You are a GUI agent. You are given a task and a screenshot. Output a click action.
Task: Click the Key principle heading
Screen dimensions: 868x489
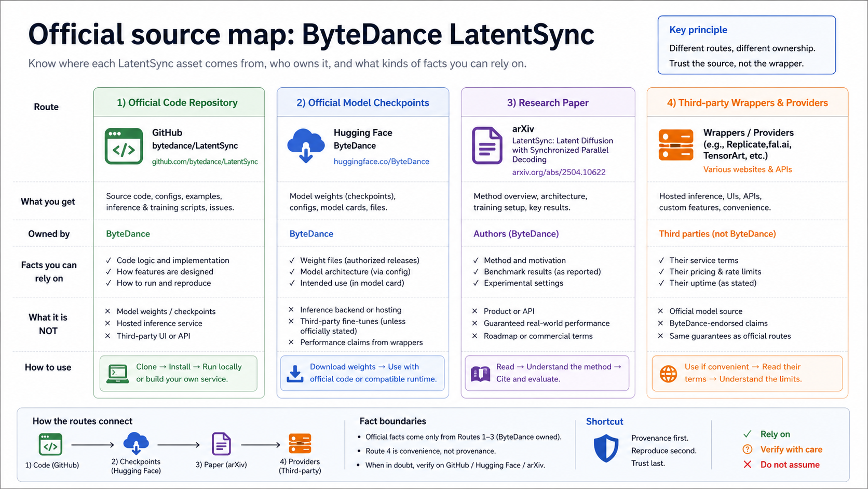[698, 30]
